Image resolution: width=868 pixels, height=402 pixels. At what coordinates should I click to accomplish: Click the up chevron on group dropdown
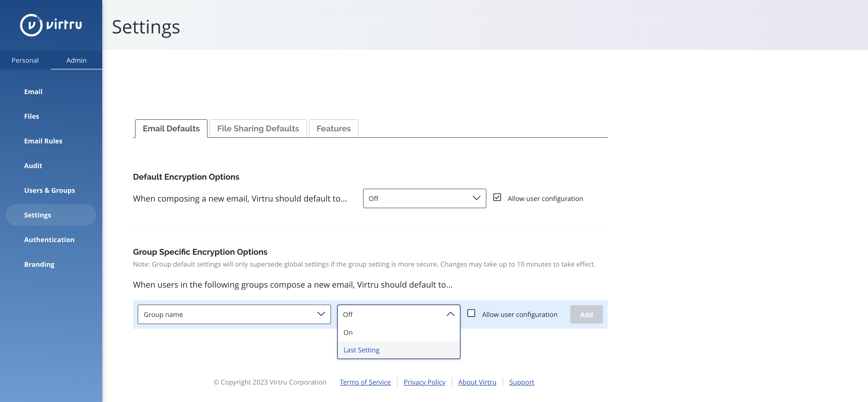[450, 314]
